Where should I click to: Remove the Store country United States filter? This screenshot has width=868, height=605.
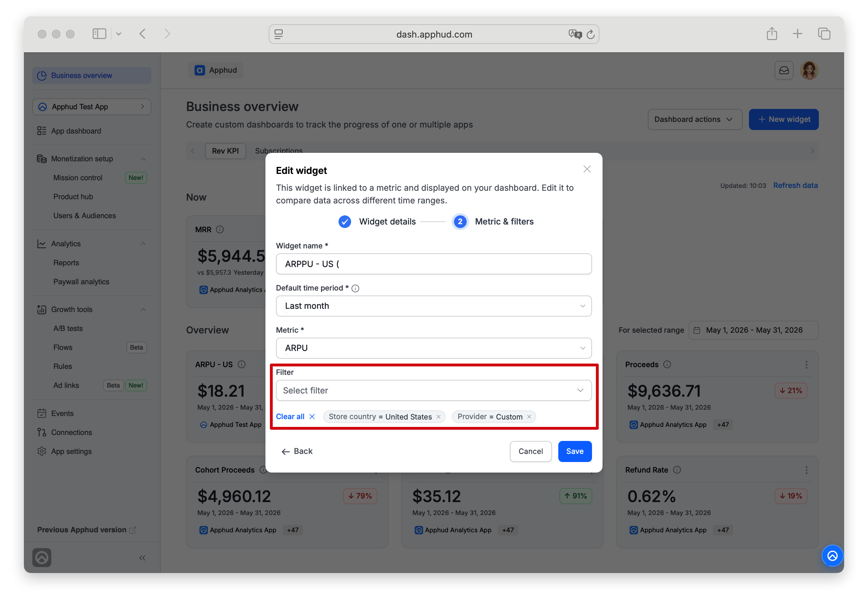439,417
